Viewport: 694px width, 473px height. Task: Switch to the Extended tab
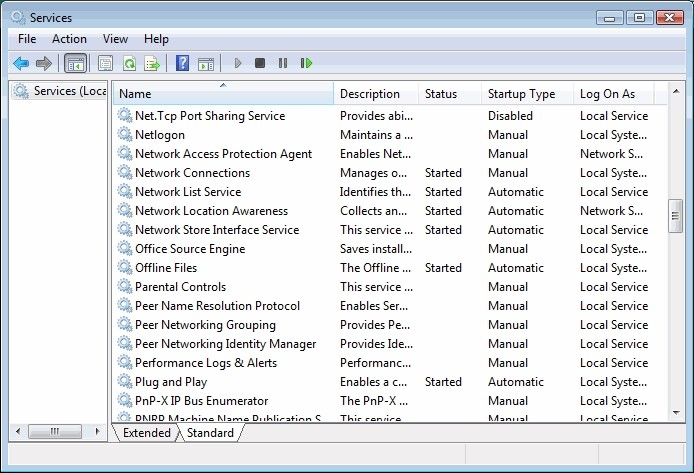[147, 432]
